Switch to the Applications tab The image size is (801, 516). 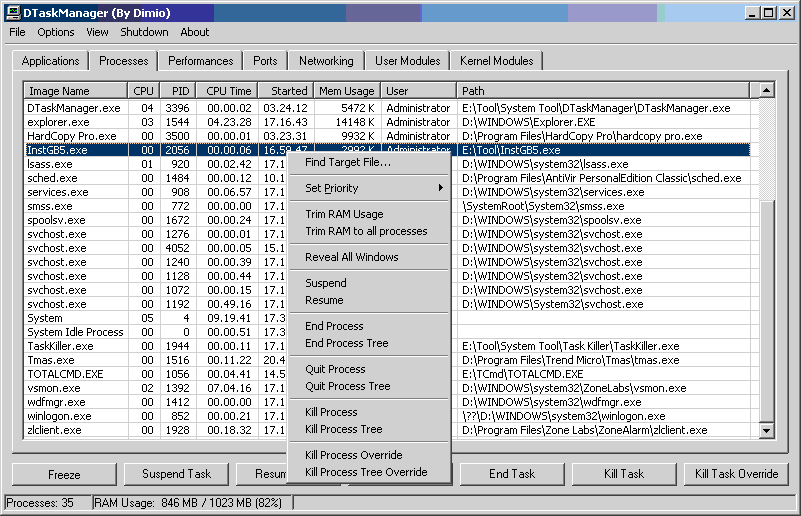click(x=50, y=61)
